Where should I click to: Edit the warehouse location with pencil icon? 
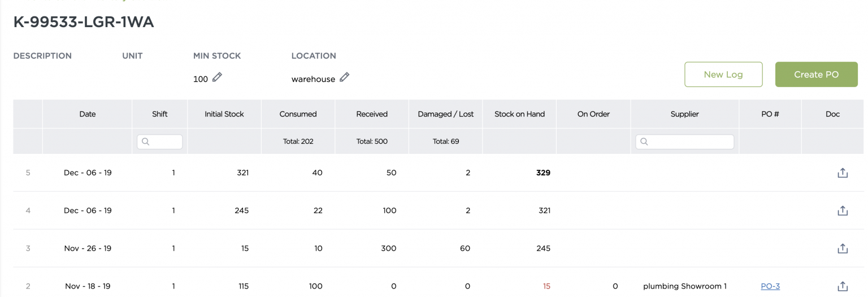pos(344,78)
